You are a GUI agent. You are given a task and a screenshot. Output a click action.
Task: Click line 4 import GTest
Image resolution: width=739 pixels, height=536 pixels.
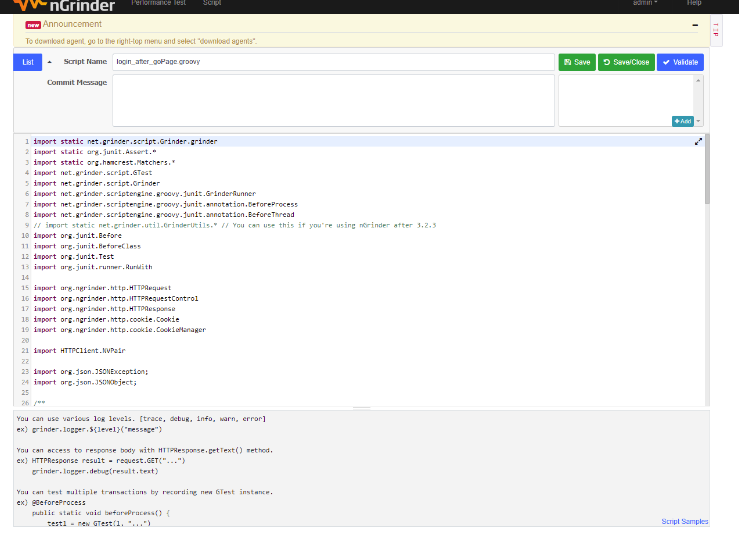[93, 173]
